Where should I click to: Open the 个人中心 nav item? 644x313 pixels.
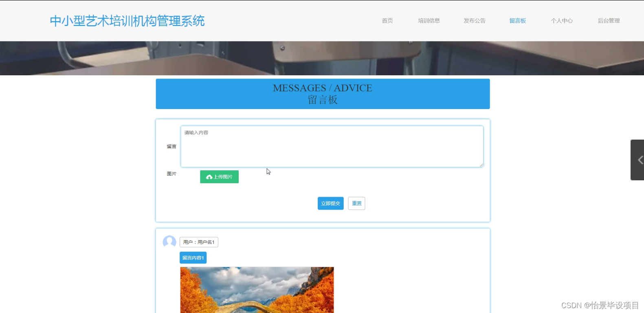[x=562, y=21]
